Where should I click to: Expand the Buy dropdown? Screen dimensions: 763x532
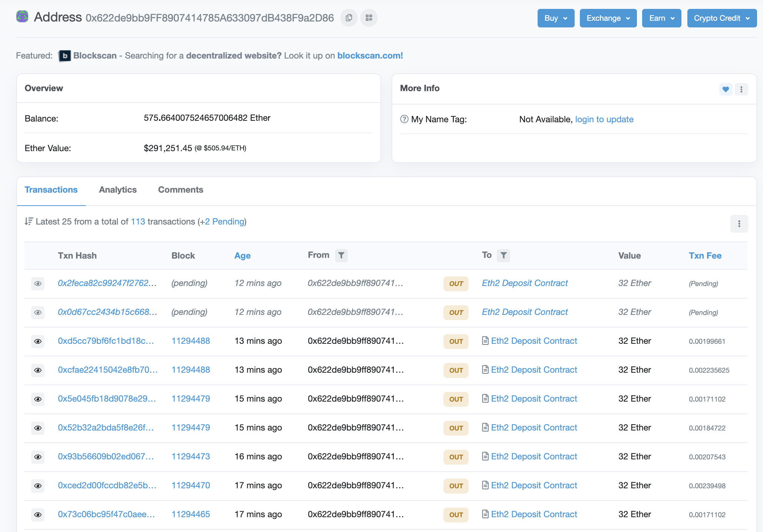(556, 18)
